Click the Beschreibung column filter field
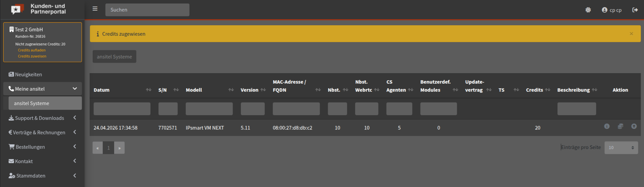 pyautogui.click(x=577, y=109)
